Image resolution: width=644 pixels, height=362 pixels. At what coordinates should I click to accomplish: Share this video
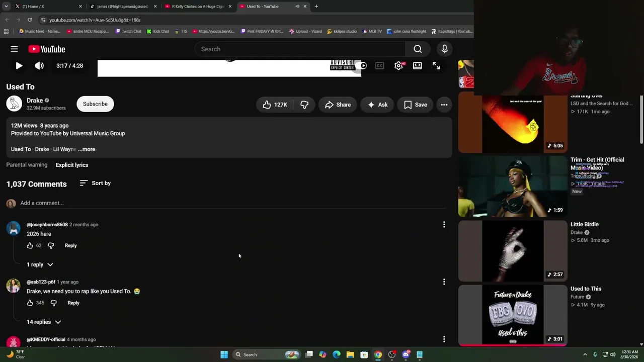(x=338, y=105)
